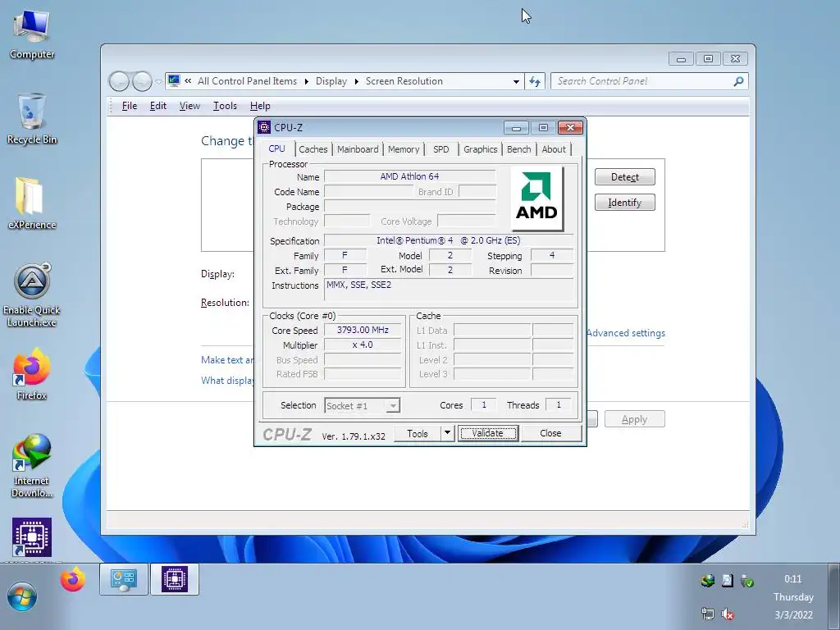Screen dimensions: 840x630
Task: Click the Make text link
Action: coord(228,360)
